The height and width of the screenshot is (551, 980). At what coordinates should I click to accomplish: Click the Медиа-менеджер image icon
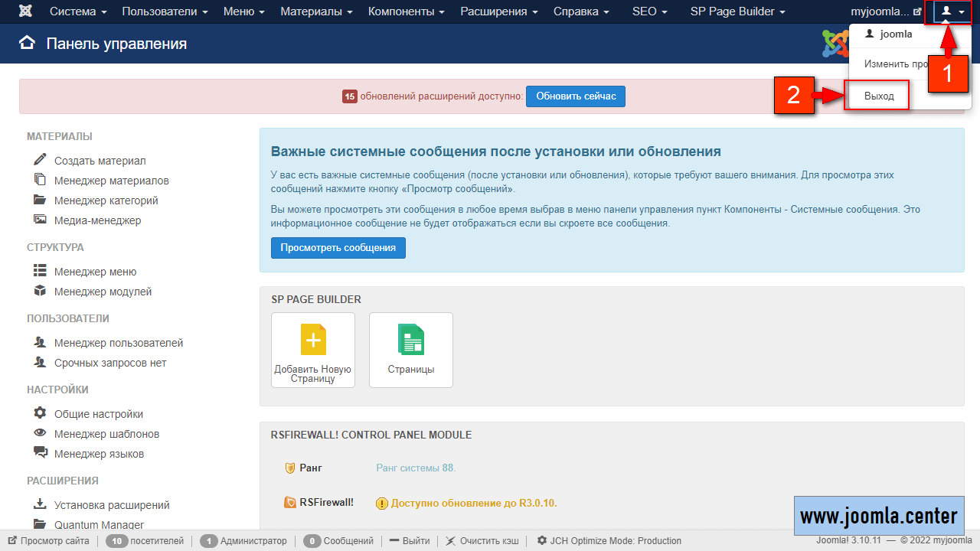(40, 220)
